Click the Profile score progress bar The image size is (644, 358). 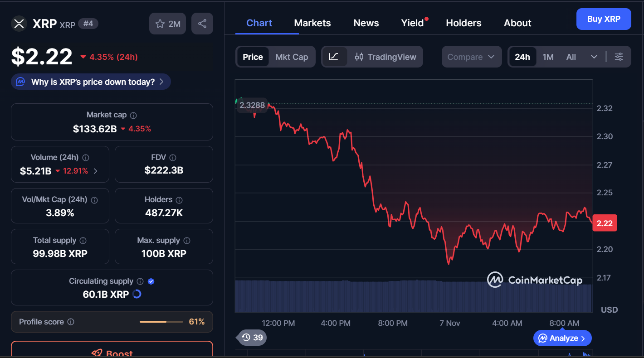(x=160, y=322)
